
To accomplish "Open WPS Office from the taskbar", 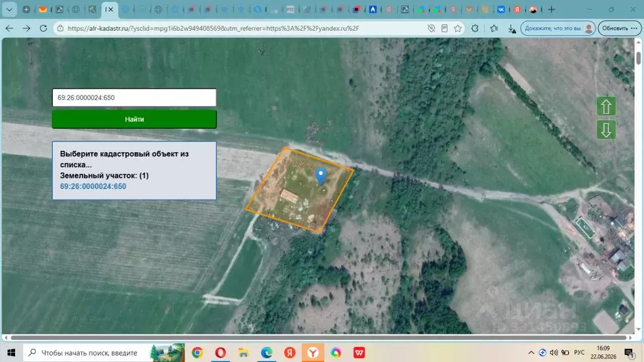I will tap(359, 353).
